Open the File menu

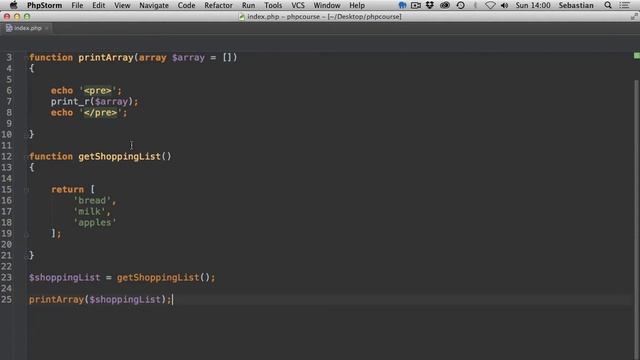(x=77, y=5)
